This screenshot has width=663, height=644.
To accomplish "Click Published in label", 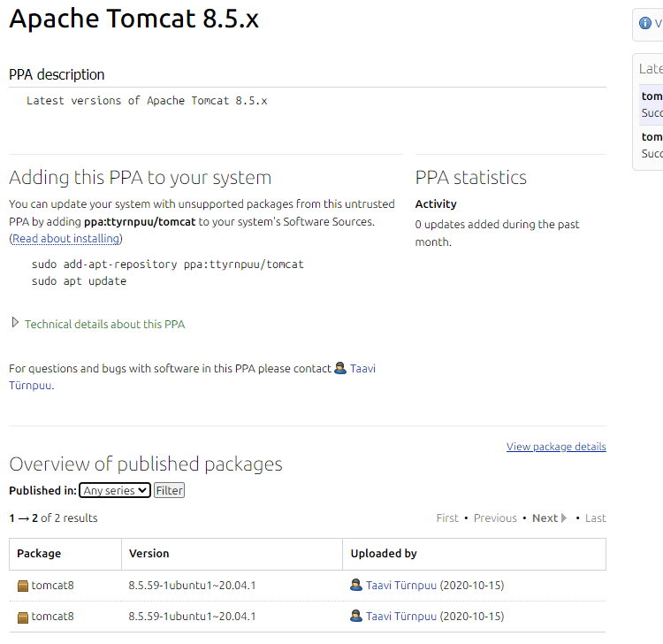I will click(42, 490).
